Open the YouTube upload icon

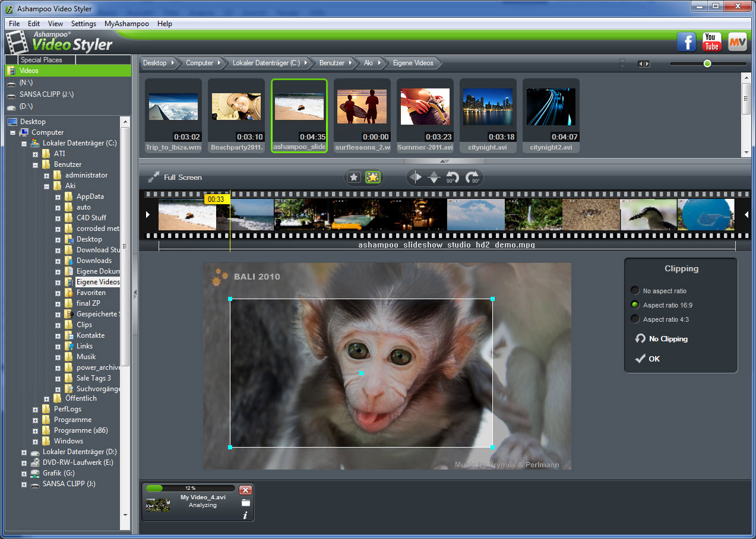(711, 42)
